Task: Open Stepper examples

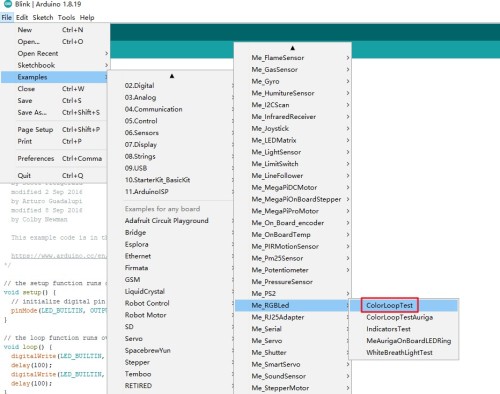Action: point(171,362)
